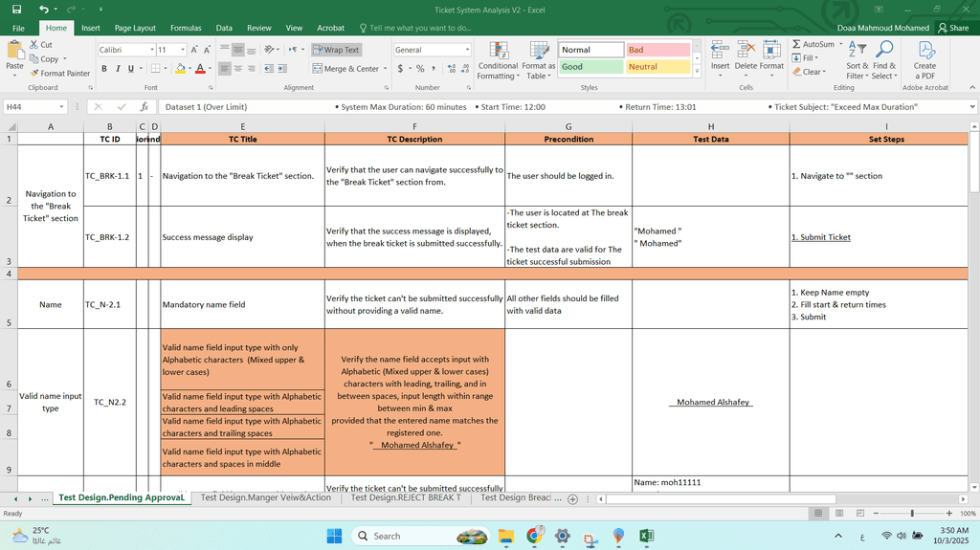Click Insert Function fx icon
This screenshot has height=550, width=980.
click(145, 107)
